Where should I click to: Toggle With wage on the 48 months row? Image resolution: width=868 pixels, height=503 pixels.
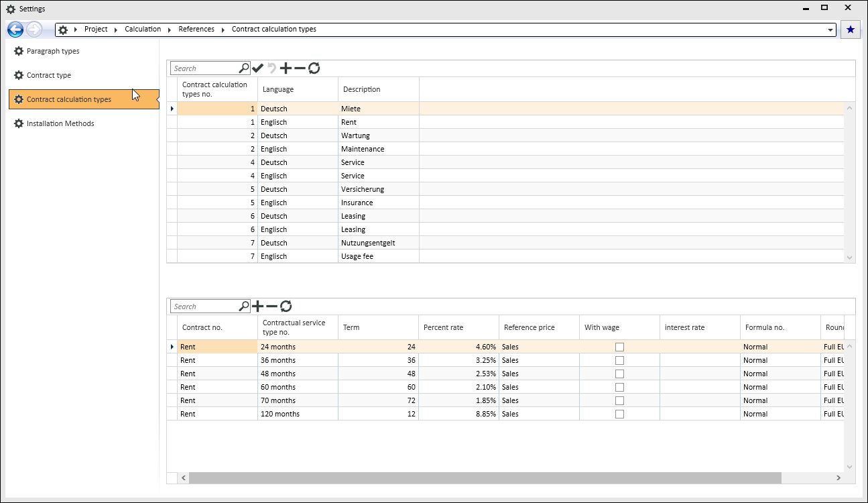[x=619, y=374]
